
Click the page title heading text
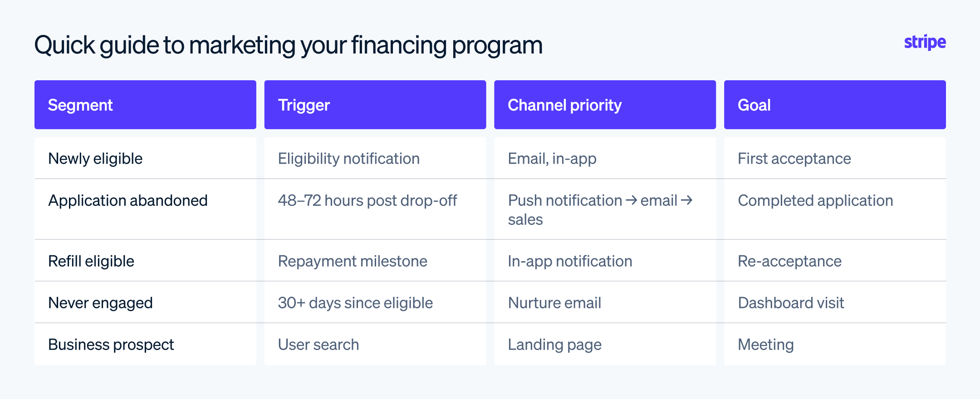pos(289,46)
